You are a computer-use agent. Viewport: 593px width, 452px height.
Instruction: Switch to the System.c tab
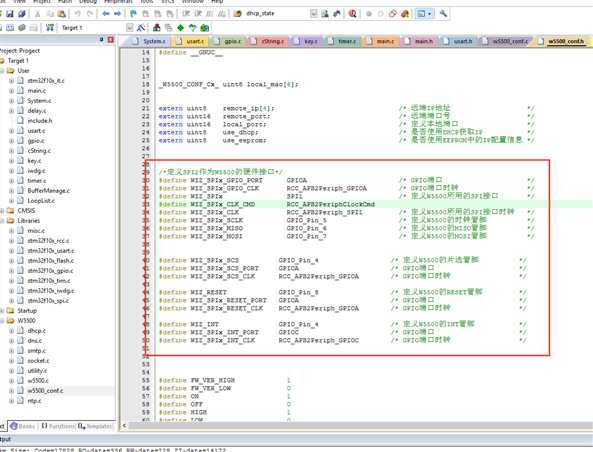[x=150, y=41]
